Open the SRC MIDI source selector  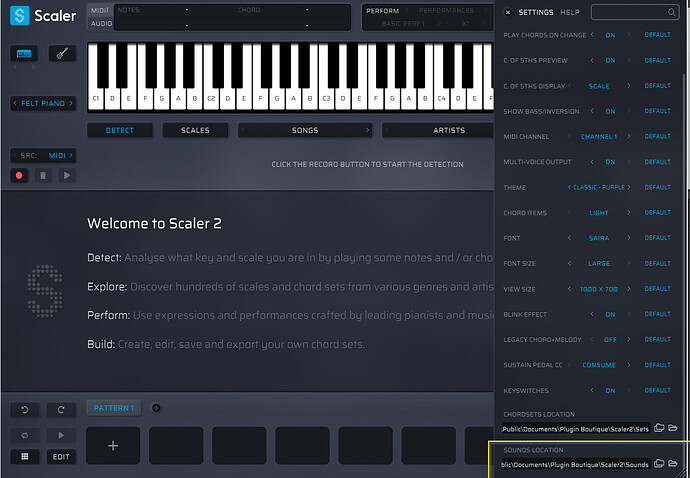tap(43, 155)
